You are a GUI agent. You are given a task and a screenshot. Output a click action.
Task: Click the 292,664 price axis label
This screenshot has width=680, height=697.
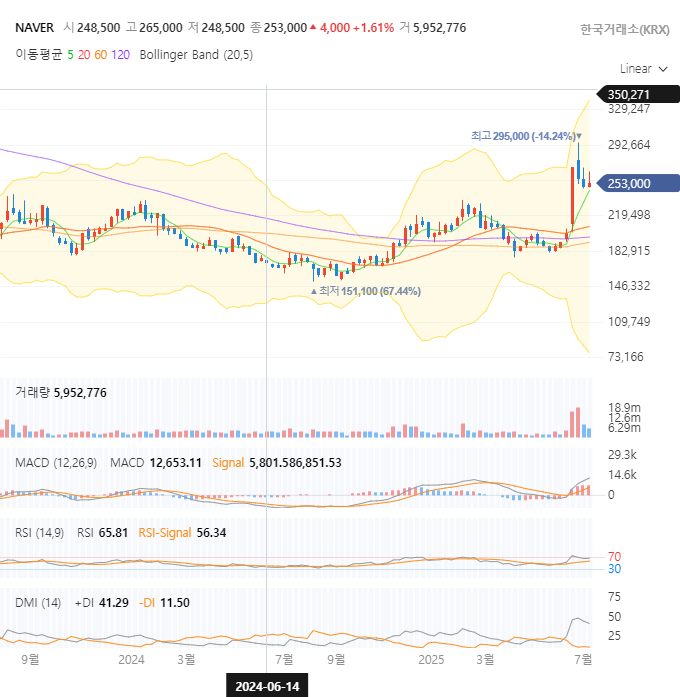click(629, 144)
